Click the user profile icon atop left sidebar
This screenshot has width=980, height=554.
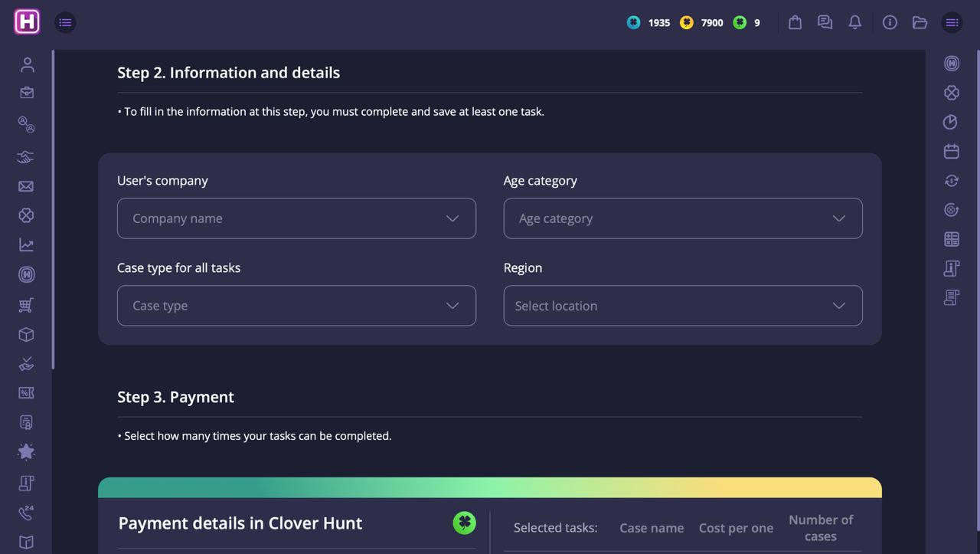pyautogui.click(x=26, y=64)
